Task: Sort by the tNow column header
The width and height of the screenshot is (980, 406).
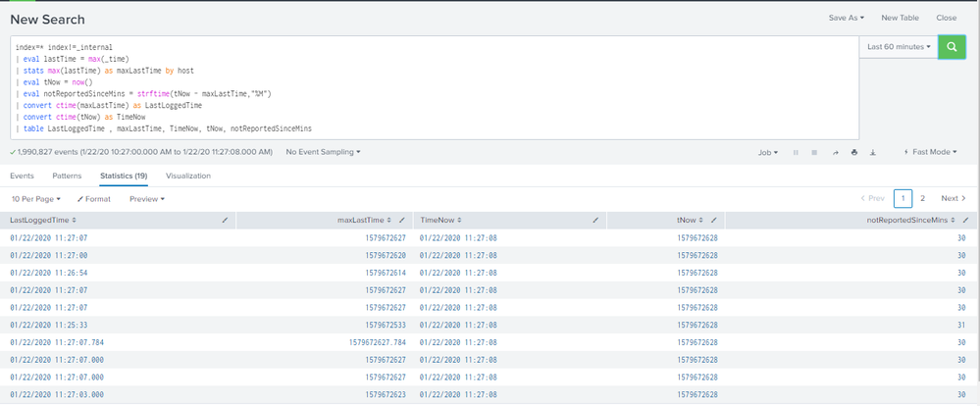Action: click(690, 220)
